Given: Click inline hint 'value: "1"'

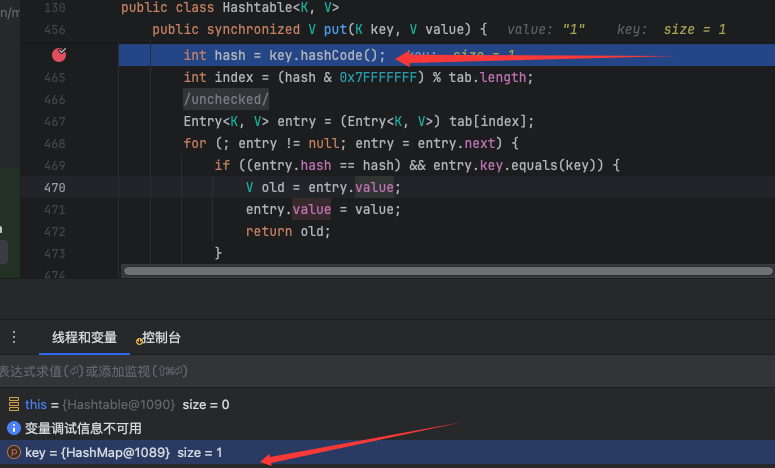Looking at the screenshot, I should 546,30.
